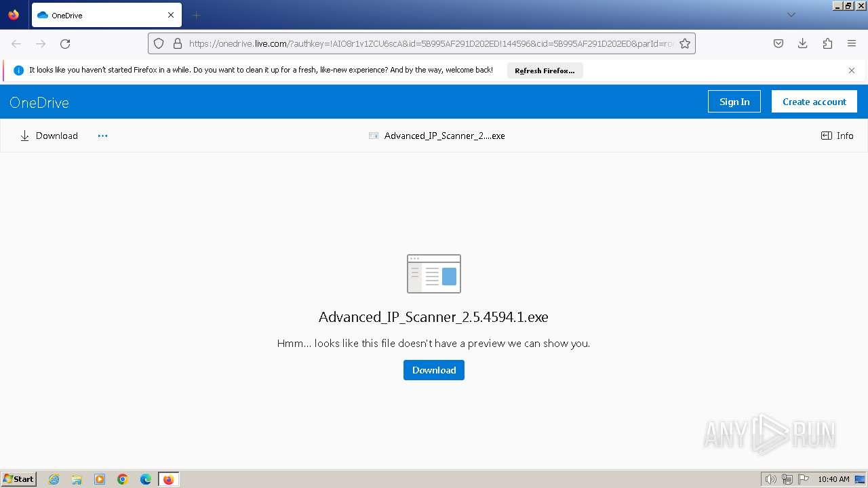Click the Show desktop tray icon
868x488 pixels.
(860, 479)
